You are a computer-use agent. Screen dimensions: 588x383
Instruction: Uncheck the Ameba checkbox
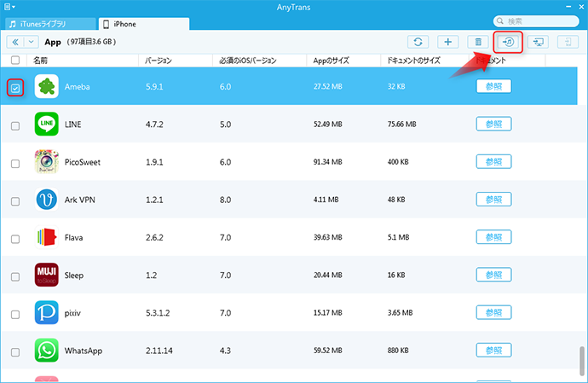click(x=15, y=88)
